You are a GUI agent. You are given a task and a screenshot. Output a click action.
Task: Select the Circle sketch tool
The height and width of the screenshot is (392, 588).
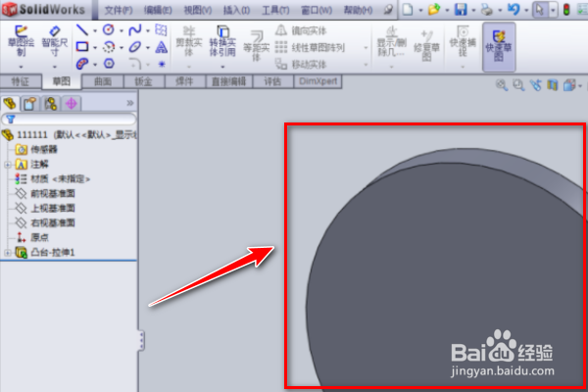pos(109,29)
